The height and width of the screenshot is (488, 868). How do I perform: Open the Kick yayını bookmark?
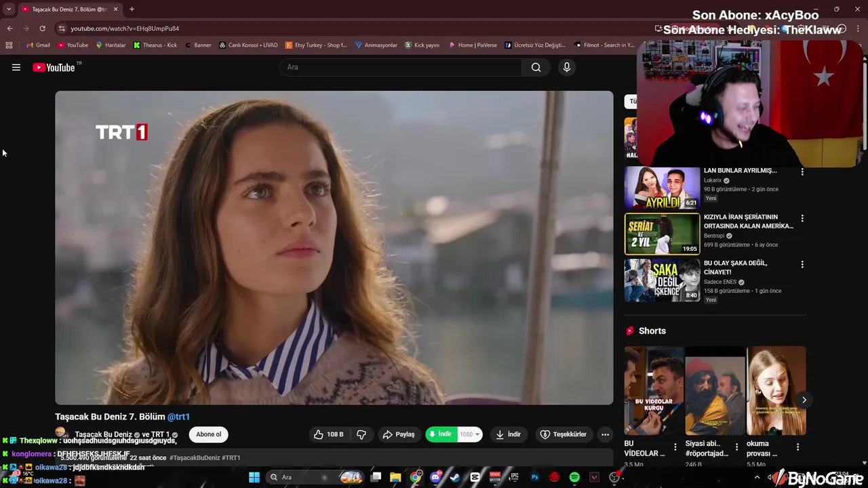(422, 45)
